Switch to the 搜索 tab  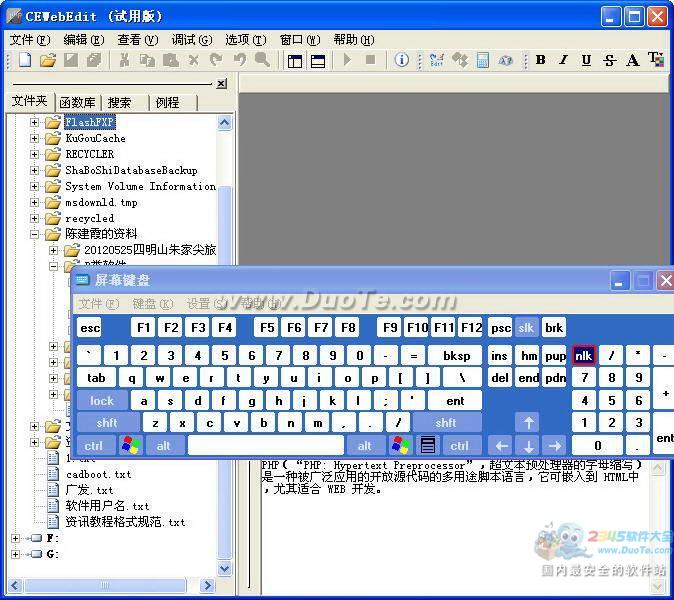(x=119, y=102)
